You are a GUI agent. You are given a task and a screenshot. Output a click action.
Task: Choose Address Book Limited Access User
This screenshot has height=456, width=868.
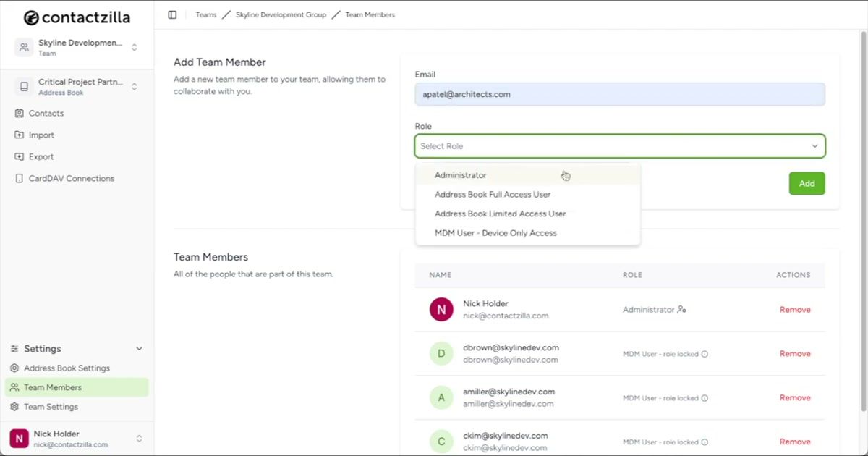[x=528, y=214]
